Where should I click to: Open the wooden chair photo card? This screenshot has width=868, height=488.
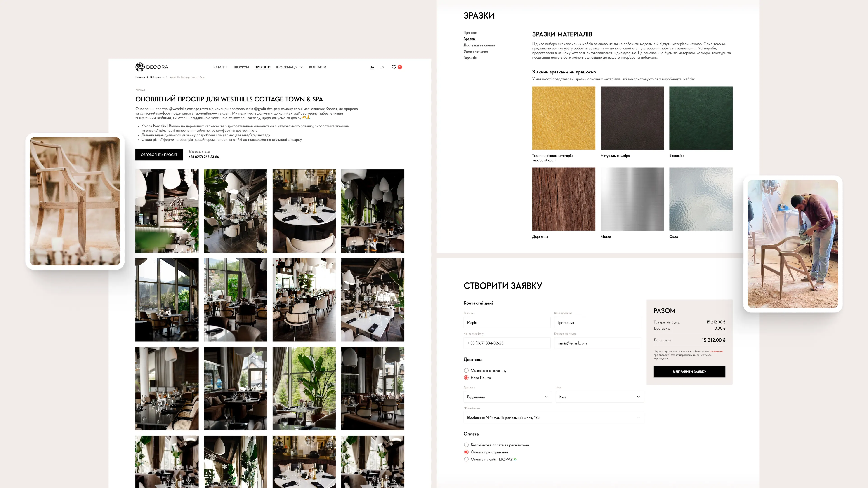(75, 201)
